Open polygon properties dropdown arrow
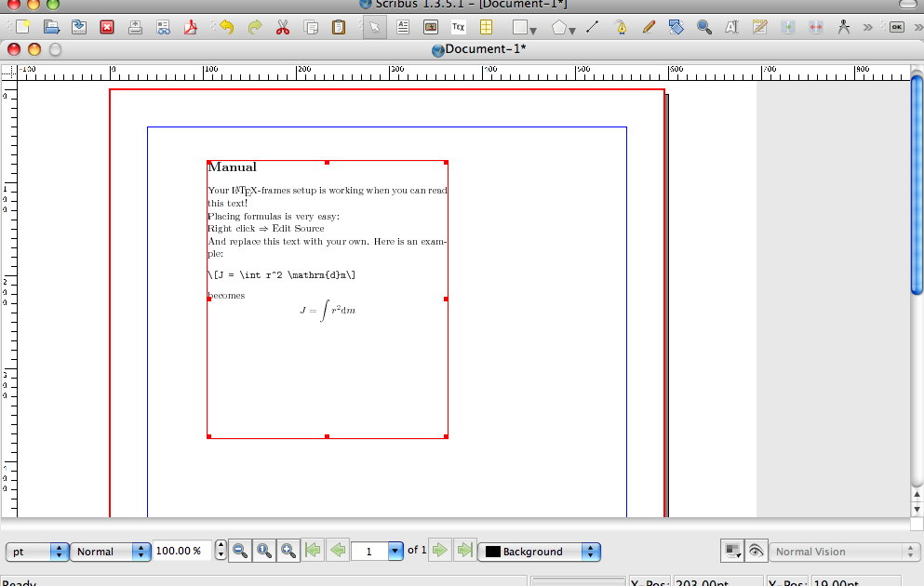Image resolution: width=924 pixels, height=586 pixels. [572, 30]
